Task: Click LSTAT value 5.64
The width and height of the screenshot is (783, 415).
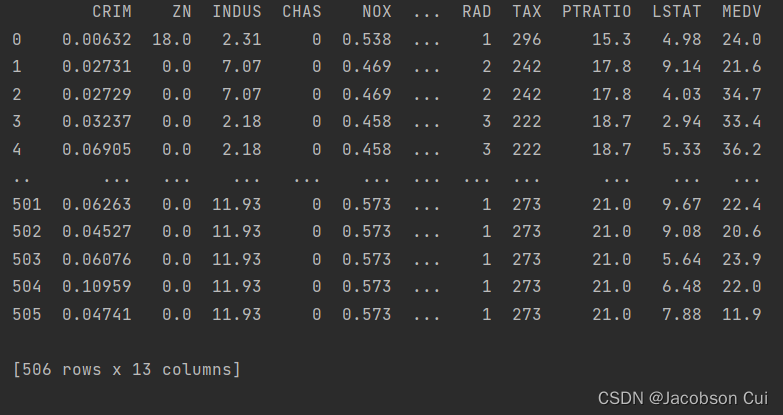Action: [681, 259]
